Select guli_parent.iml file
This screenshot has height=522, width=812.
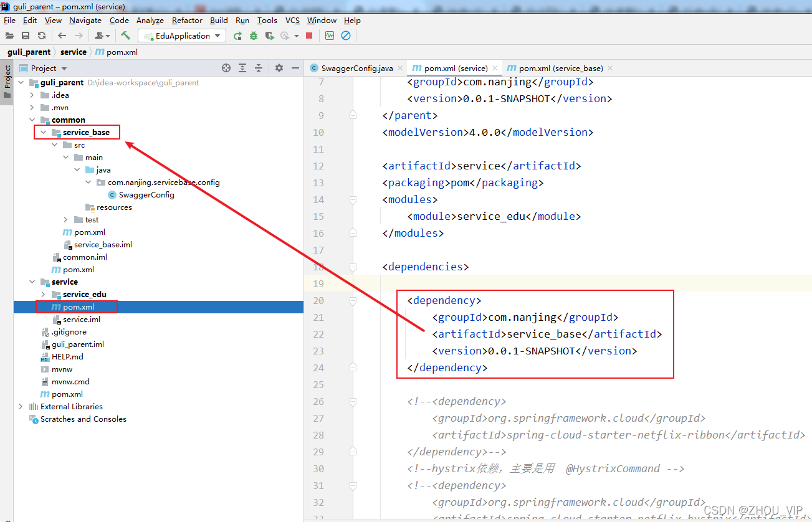[x=78, y=344]
